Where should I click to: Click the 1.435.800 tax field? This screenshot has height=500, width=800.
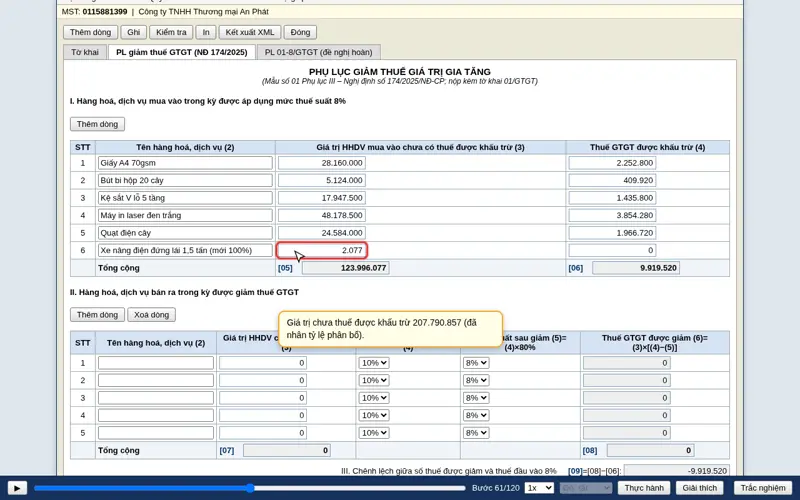pos(612,198)
